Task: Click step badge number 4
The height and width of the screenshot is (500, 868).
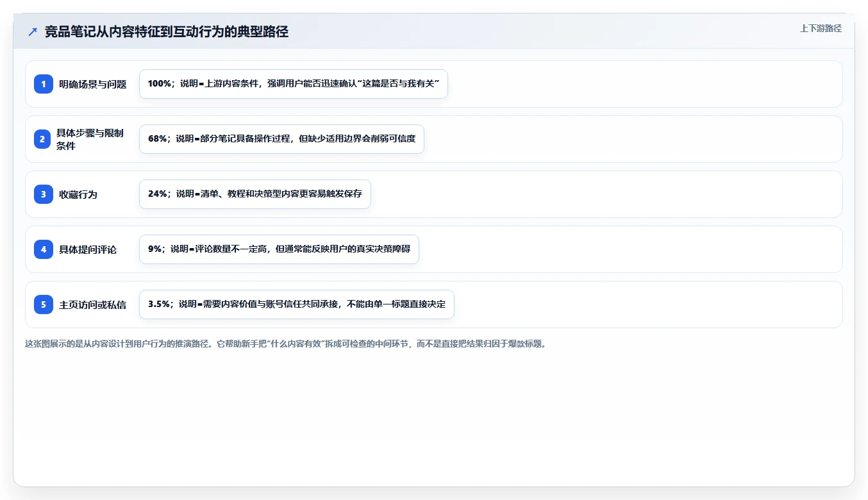Action: [44, 249]
